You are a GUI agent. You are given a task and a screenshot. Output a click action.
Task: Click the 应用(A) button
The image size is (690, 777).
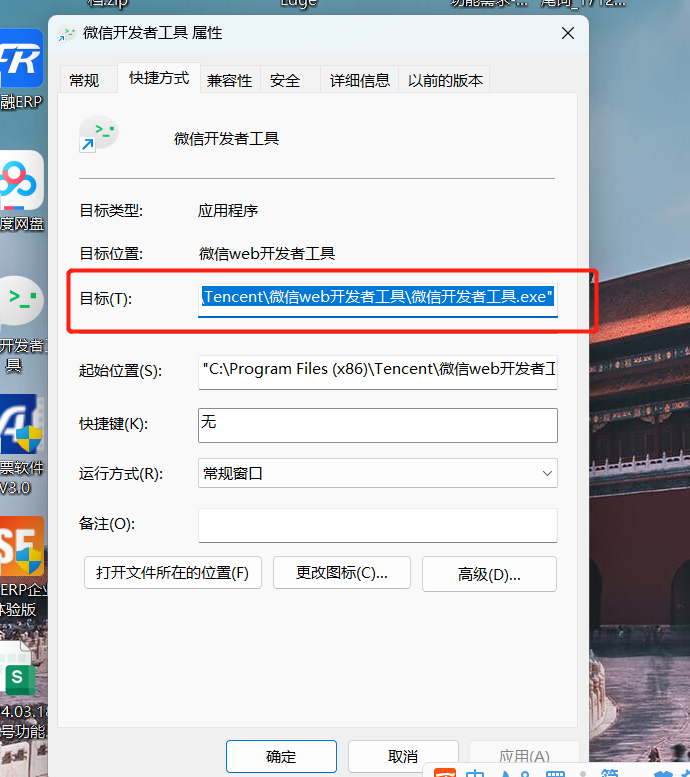[524, 756]
